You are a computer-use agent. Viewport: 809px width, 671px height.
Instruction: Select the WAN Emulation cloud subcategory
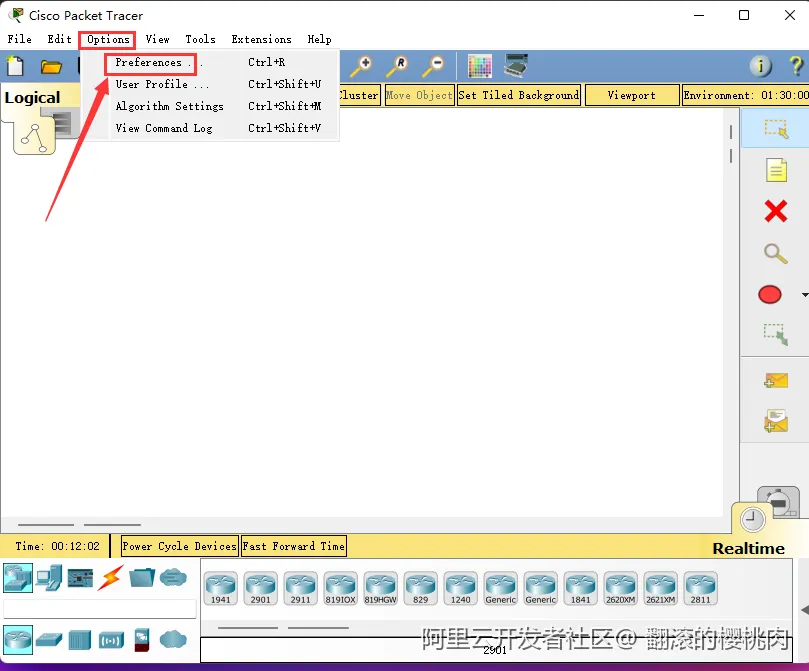173,640
